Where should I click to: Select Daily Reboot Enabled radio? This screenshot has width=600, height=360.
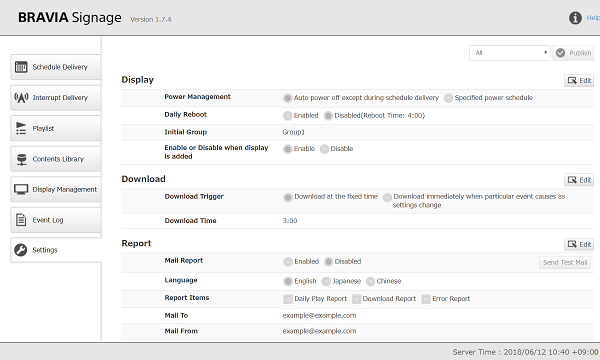[x=288, y=116]
